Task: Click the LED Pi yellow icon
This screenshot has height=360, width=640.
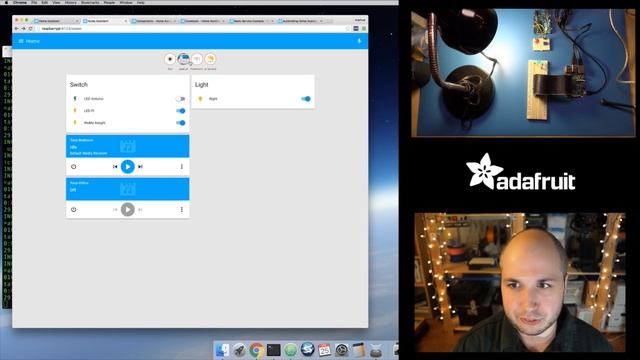Action: pyautogui.click(x=75, y=111)
